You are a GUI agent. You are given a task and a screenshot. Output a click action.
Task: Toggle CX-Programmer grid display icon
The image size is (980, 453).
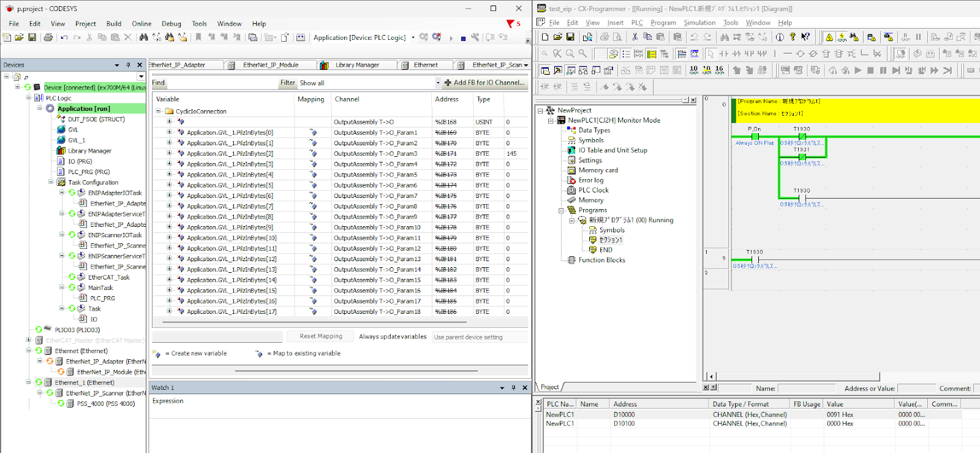(601, 53)
